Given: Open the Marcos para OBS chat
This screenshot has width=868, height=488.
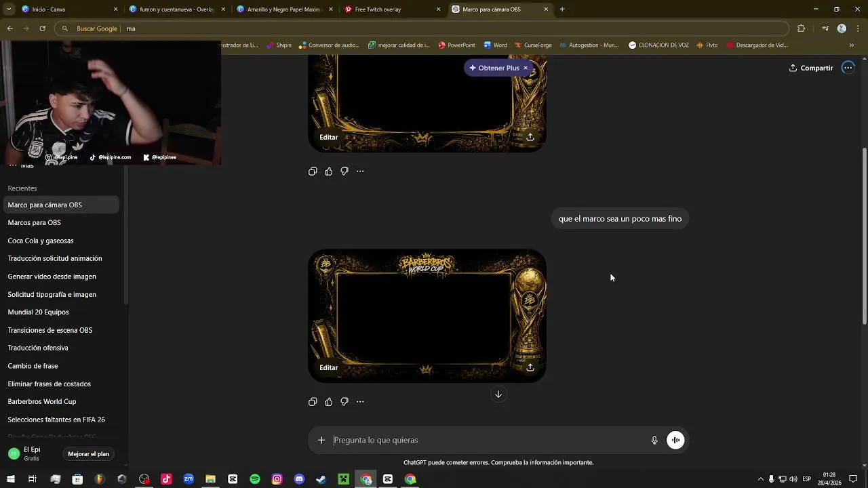Looking at the screenshot, I should coord(60,222).
